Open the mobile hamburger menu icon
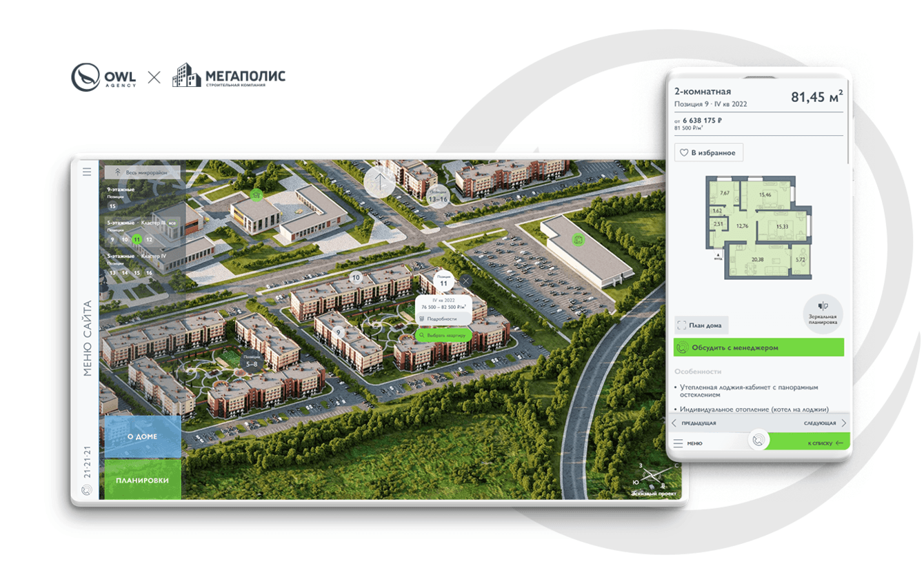This screenshot has width=924, height=584. 678,443
